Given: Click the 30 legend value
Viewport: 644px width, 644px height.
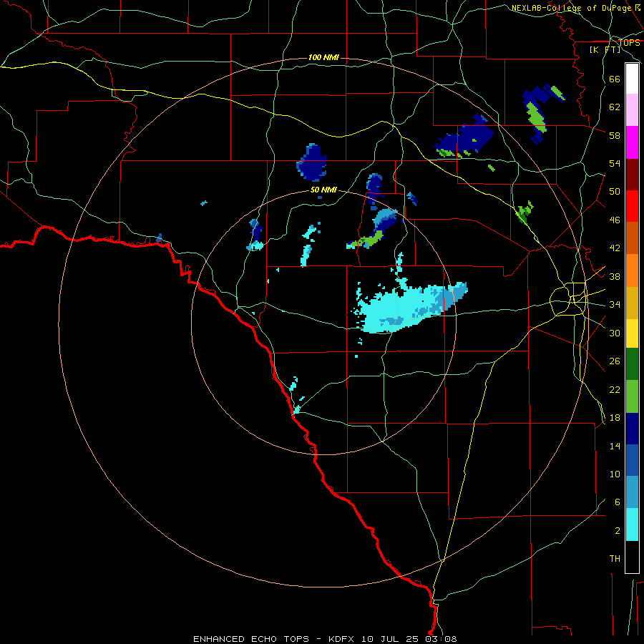Looking at the screenshot, I should [615, 333].
